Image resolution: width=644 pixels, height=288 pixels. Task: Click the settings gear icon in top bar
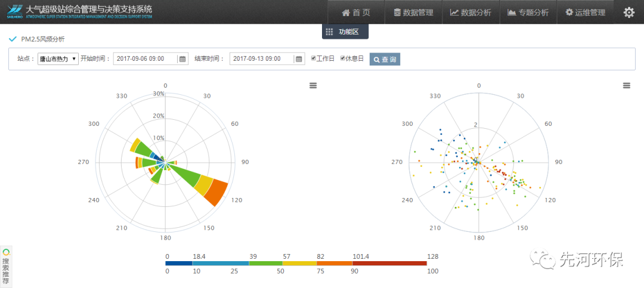coord(628,13)
